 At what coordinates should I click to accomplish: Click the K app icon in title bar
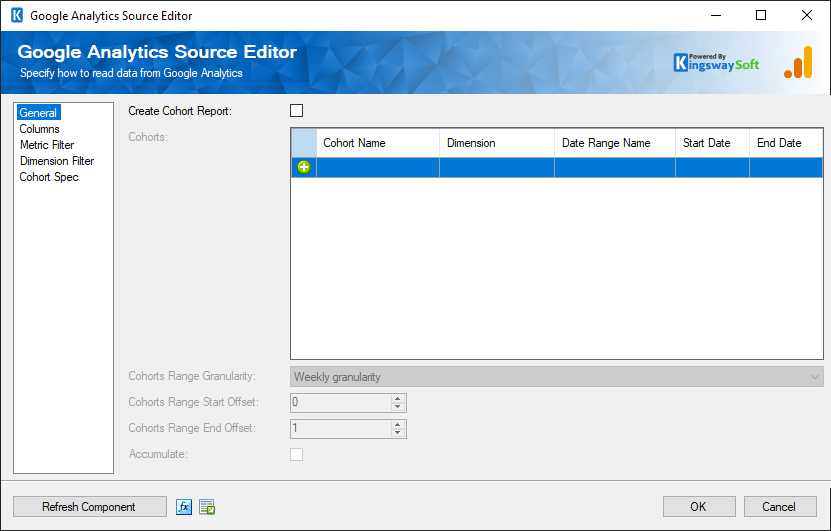click(x=17, y=15)
